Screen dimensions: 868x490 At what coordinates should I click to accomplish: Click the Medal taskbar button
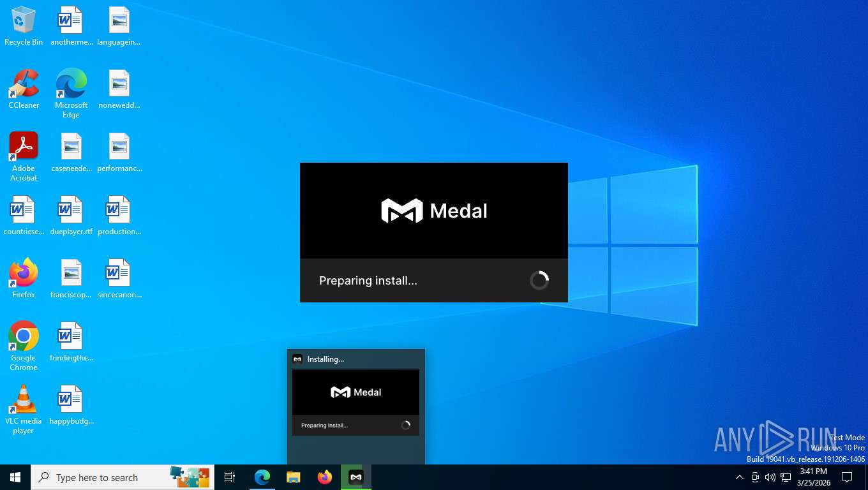pos(356,477)
